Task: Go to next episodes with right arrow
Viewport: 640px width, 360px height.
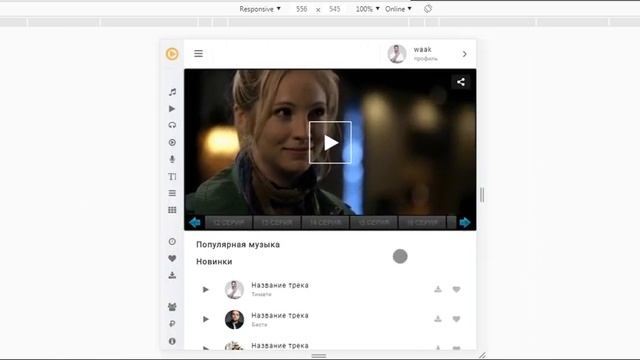Action: [x=464, y=222]
